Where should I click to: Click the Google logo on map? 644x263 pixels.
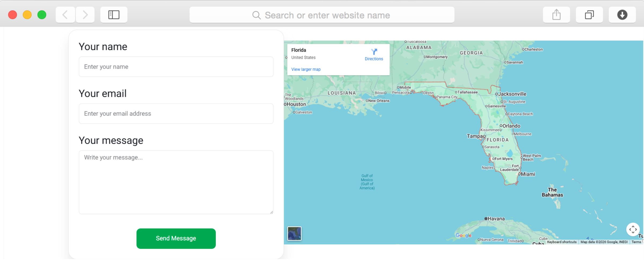click(x=463, y=235)
